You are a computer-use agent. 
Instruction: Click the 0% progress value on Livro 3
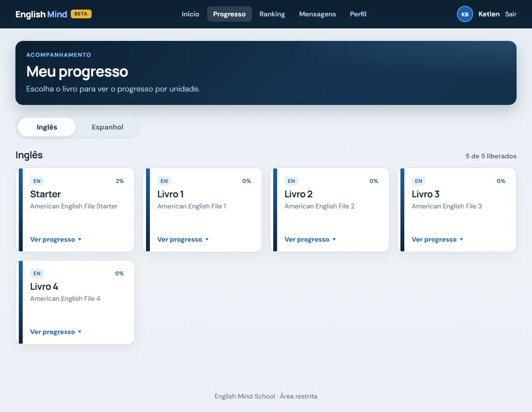pos(501,181)
